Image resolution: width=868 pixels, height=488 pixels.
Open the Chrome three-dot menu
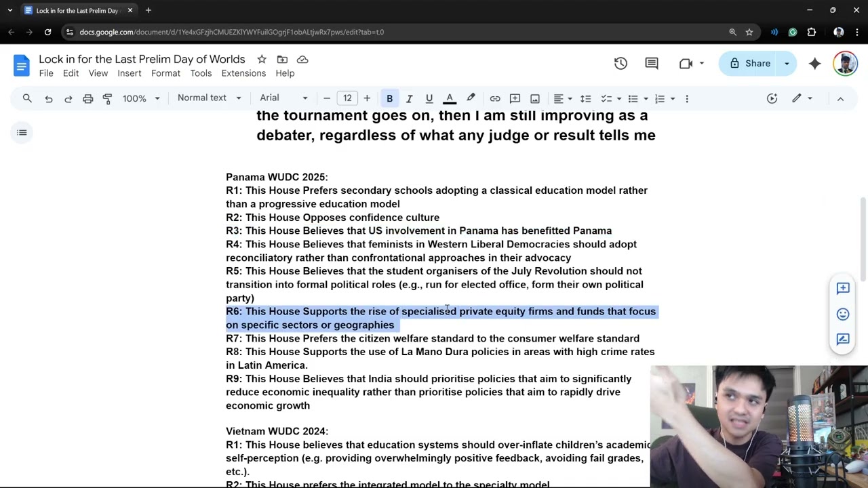(856, 32)
